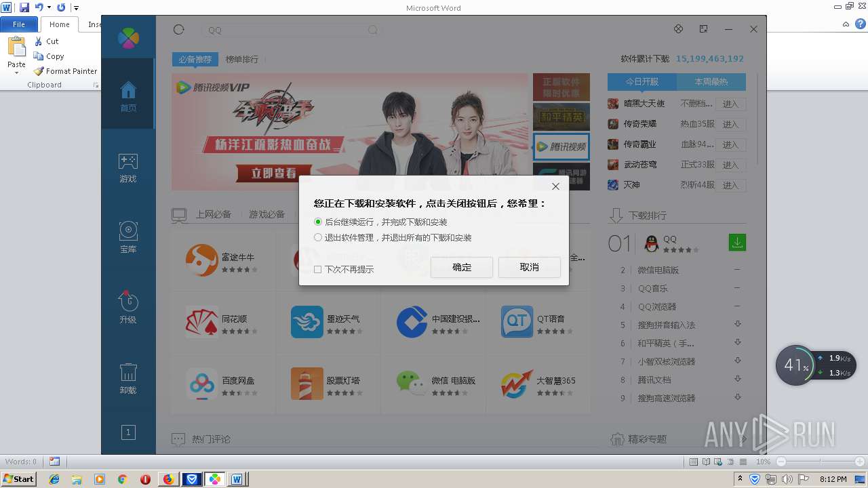The image size is (868, 488).
Task: Select the exit software manager radio option 退出软件管理
Action: coord(318,237)
